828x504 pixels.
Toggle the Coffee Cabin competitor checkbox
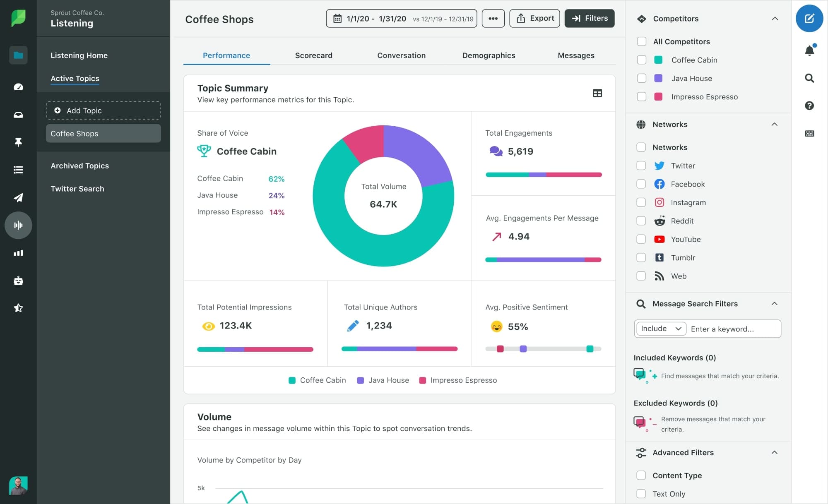[x=642, y=60]
